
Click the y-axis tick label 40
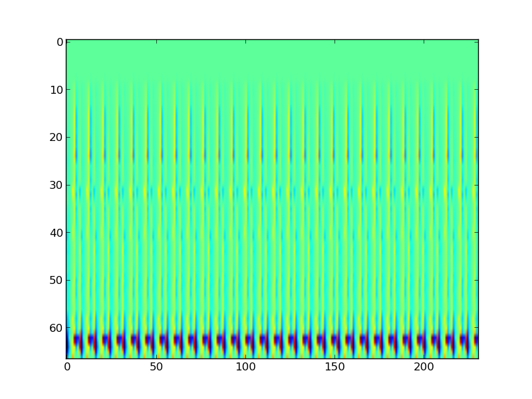point(57,233)
